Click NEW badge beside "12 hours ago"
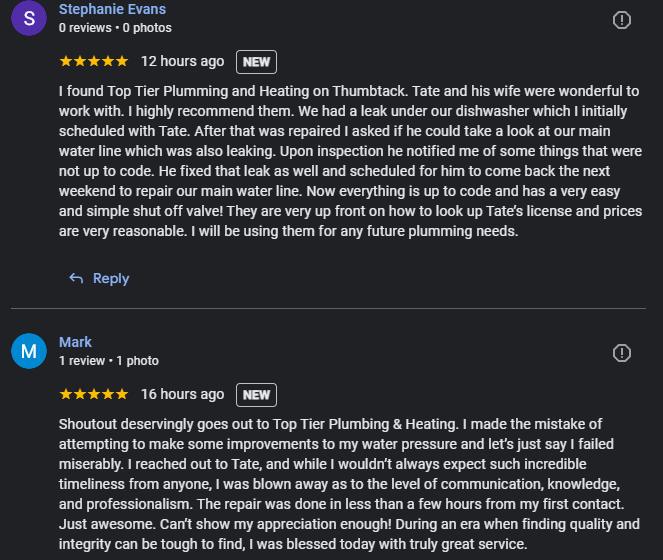 point(256,62)
